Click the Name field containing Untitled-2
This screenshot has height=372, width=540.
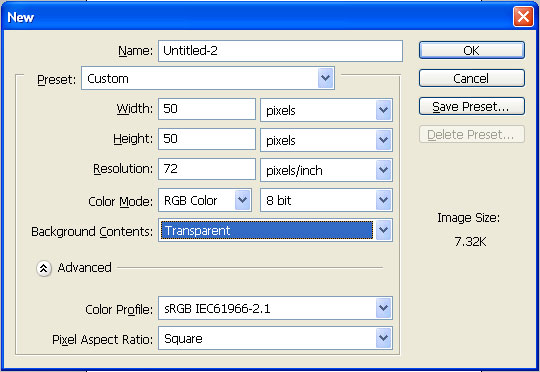click(x=280, y=51)
